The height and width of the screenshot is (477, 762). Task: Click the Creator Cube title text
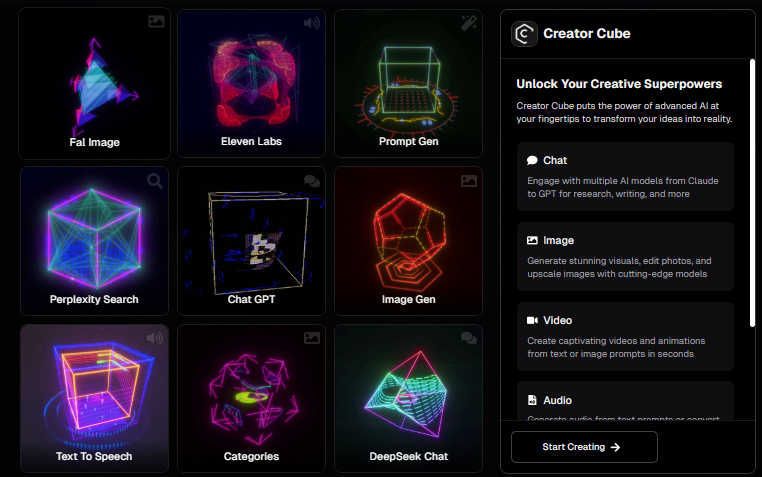click(587, 34)
